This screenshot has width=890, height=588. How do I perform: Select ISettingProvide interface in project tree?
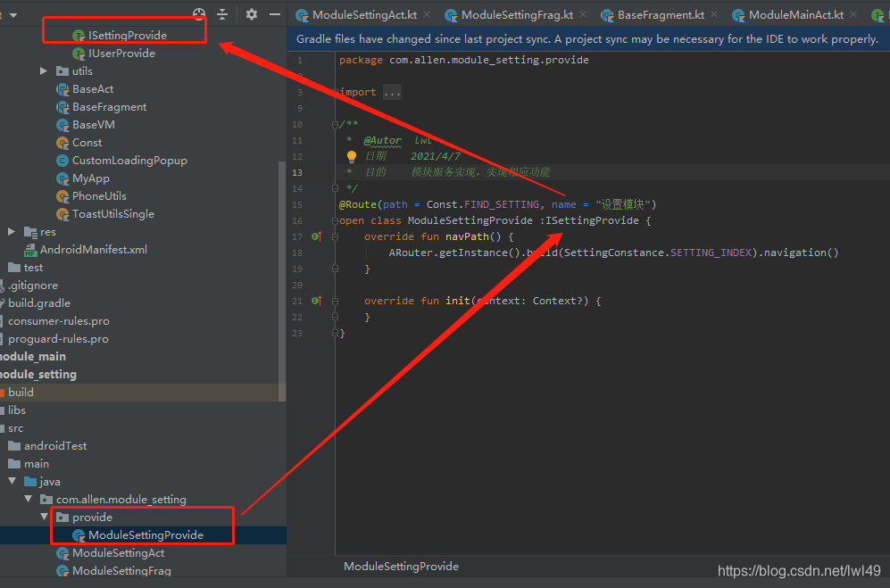127,35
